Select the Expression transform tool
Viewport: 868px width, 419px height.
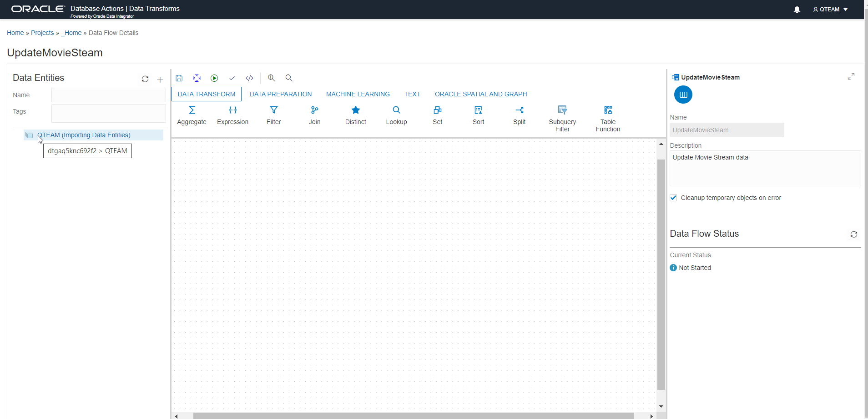pos(233,115)
